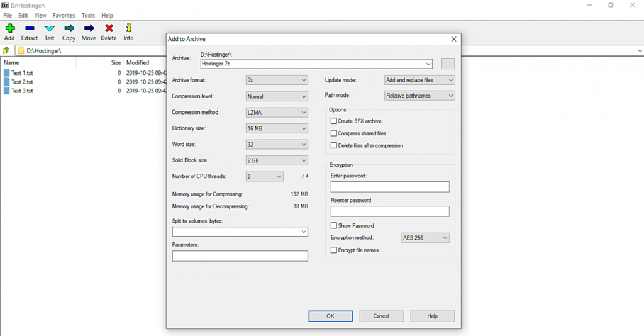Toggle the Encrypt file names checkbox
The width and height of the screenshot is (644, 336).
click(x=334, y=250)
